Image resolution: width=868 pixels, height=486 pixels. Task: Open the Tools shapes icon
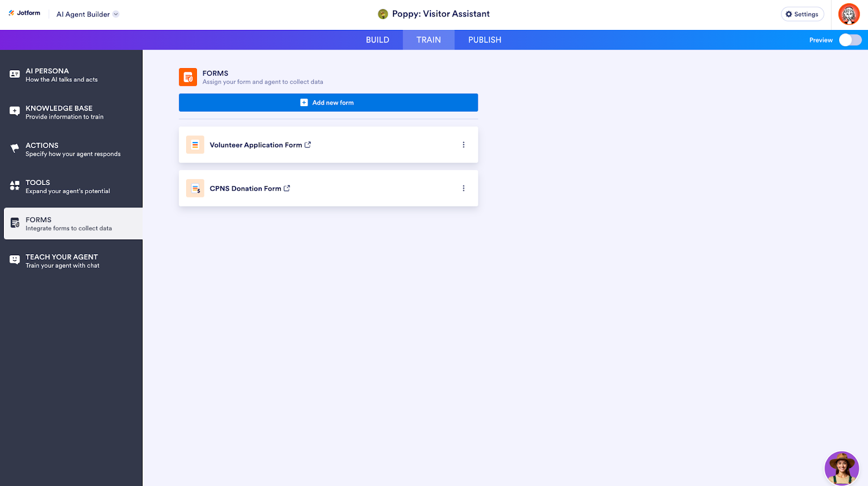15,186
